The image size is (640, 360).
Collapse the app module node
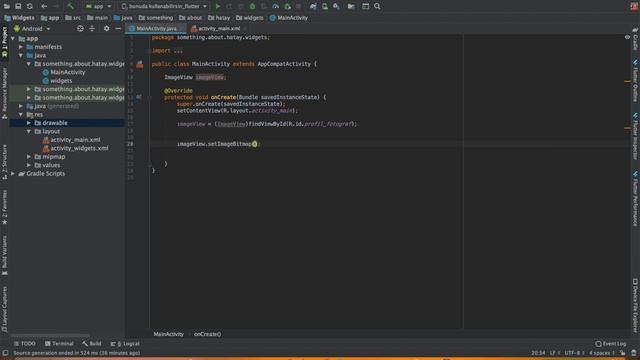coord(13,38)
